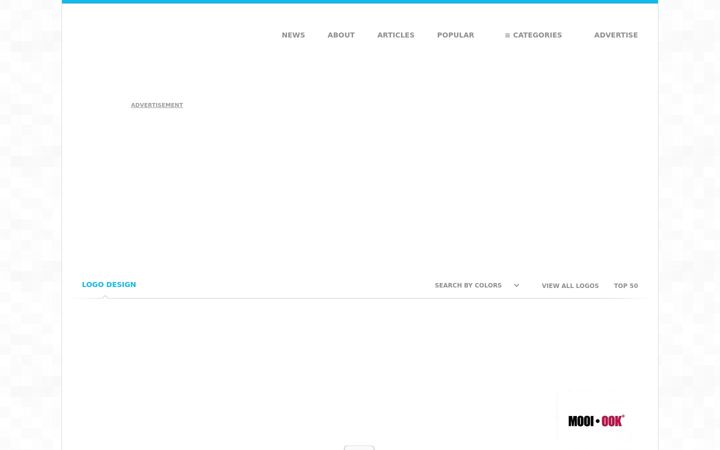720x450 pixels.
Task: Click the chevron next to SEARCH BY COLORS
Action: pos(516,286)
